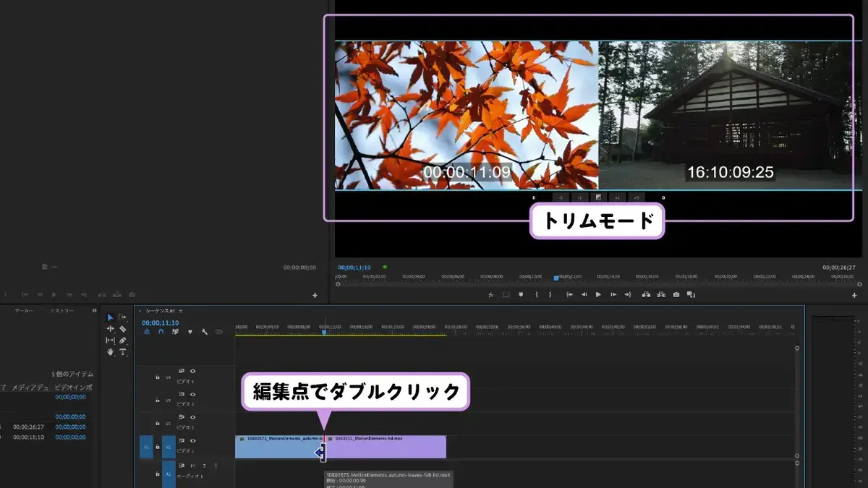
Task: Toggle the lock on track V3
Action: 158,400
